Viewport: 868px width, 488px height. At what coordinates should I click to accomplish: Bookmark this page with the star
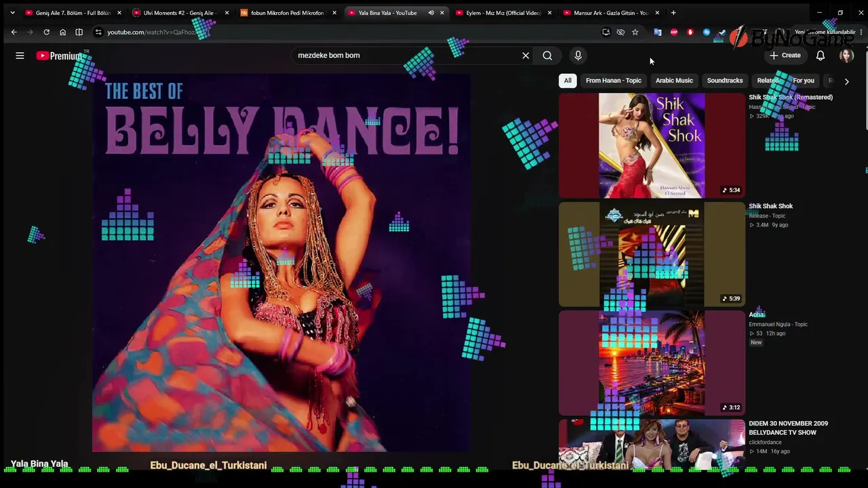[x=635, y=32]
